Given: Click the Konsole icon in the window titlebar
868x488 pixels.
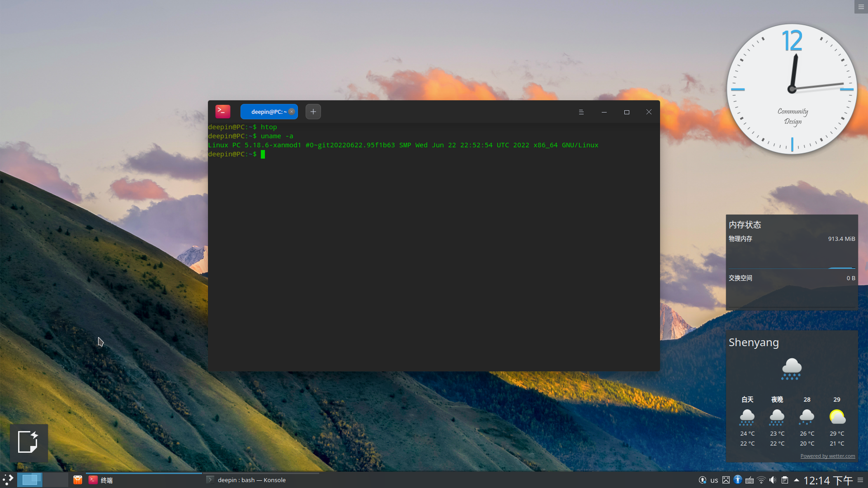Looking at the screenshot, I should click(x=222, y=111).
